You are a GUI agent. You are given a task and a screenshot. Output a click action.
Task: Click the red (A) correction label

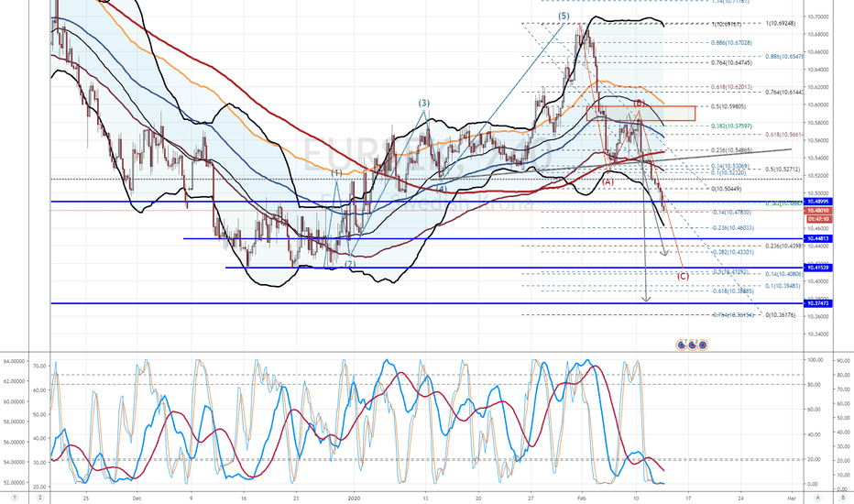608,181
